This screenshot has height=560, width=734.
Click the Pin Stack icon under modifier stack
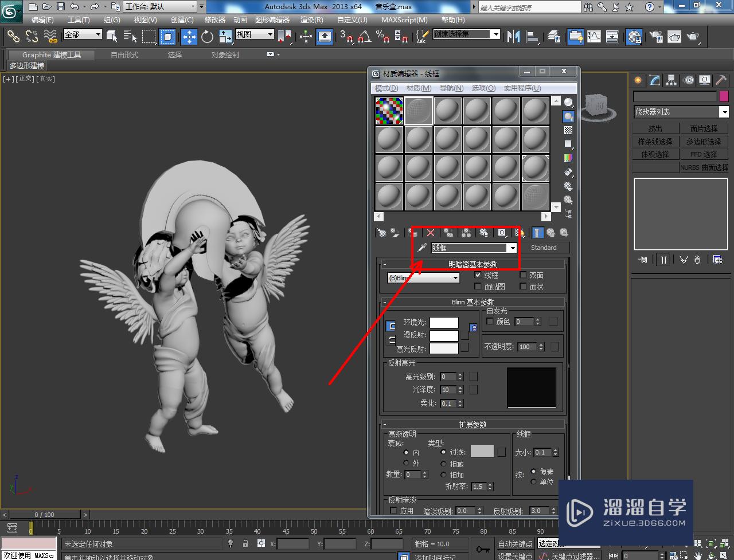(643, 260)
